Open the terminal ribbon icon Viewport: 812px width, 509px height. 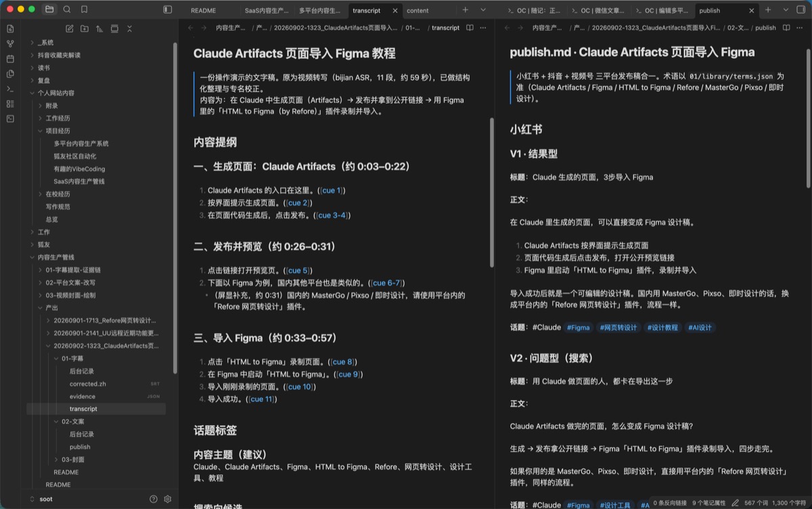(9, 118)
